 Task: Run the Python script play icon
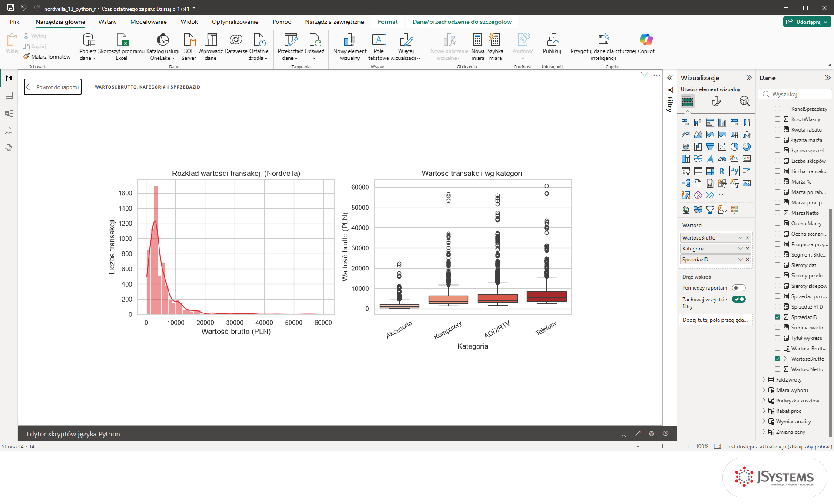tap(665, 433)
